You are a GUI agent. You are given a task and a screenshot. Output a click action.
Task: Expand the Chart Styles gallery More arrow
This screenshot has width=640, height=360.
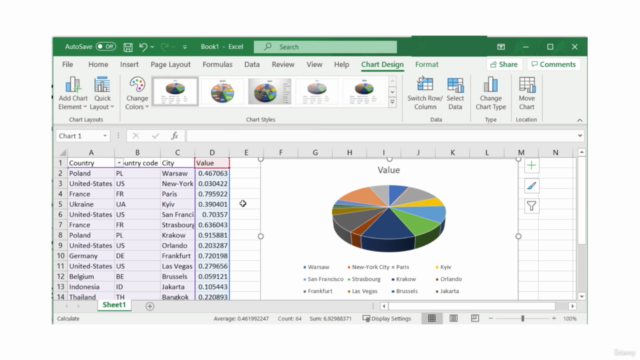point(392,102)
